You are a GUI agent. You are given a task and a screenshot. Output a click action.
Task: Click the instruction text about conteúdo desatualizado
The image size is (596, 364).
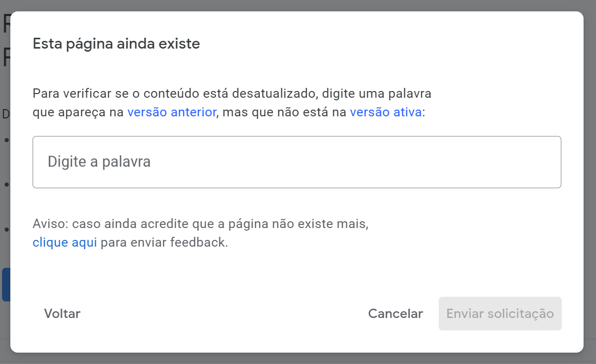232,94
